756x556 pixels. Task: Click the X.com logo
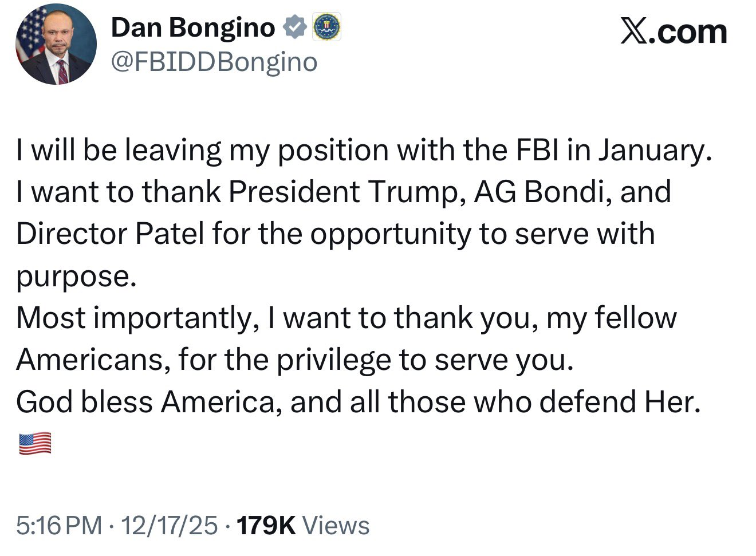coord(674,32)
